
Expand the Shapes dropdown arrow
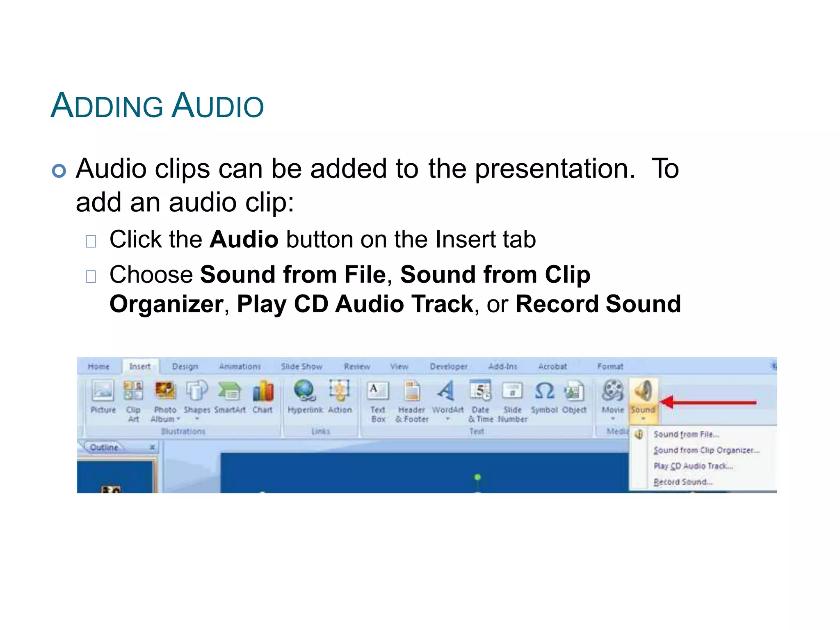click(197, 419)
